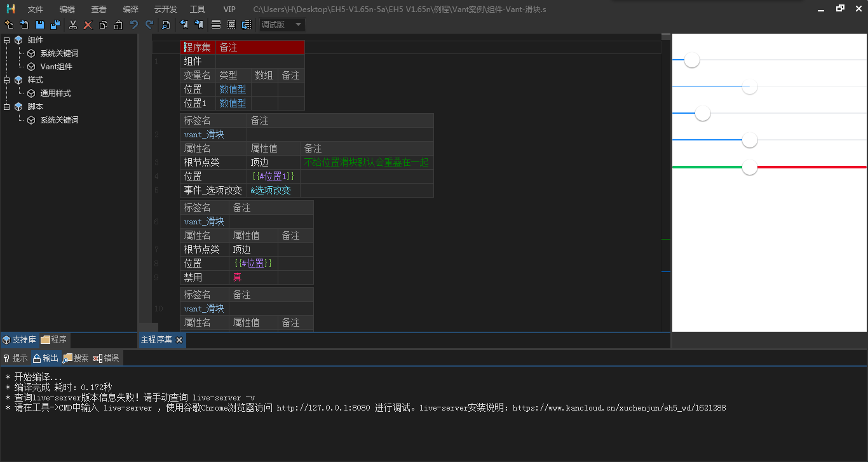Image resolution: width=868 pixels, height=462 pixels.
Task: Click the save all double-disk icon
Action: (x=55, y=25)
